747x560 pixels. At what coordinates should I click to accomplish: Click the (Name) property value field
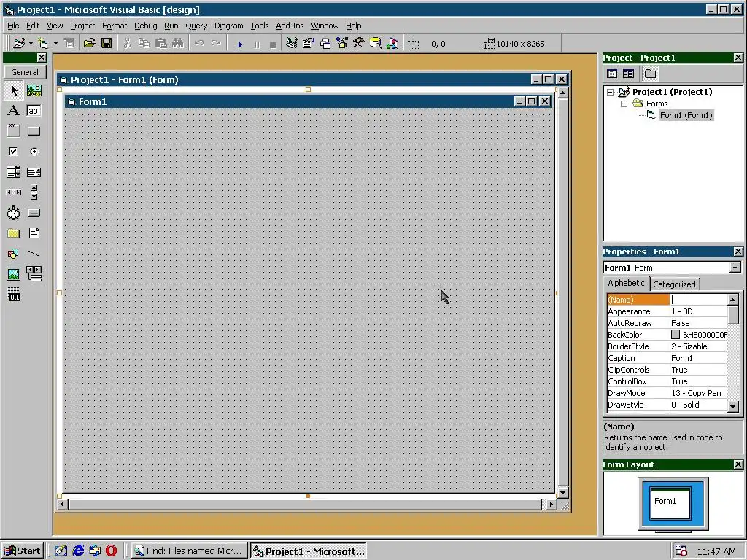pyautogui.click(x=698, y=300)
